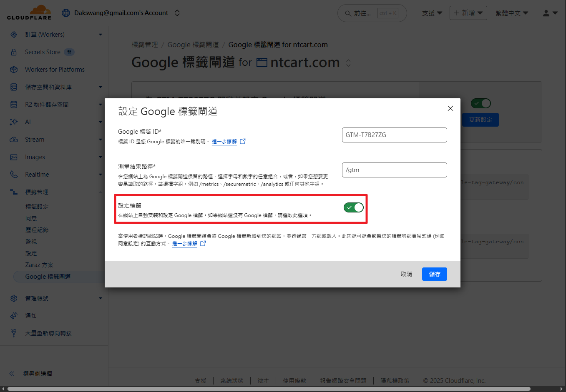Expand the Realtime section arrow

click(101, 175)
